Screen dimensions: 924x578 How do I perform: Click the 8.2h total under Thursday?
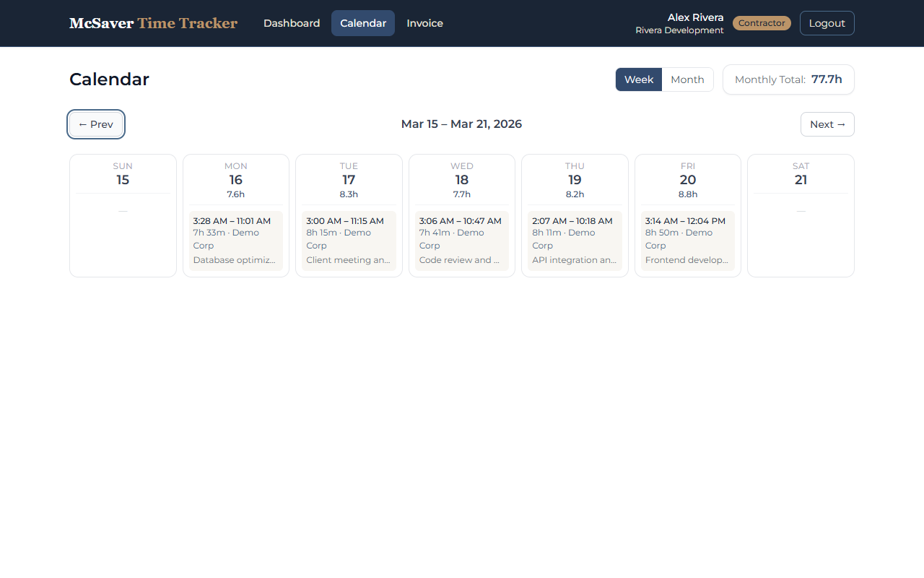coord(575,194)
